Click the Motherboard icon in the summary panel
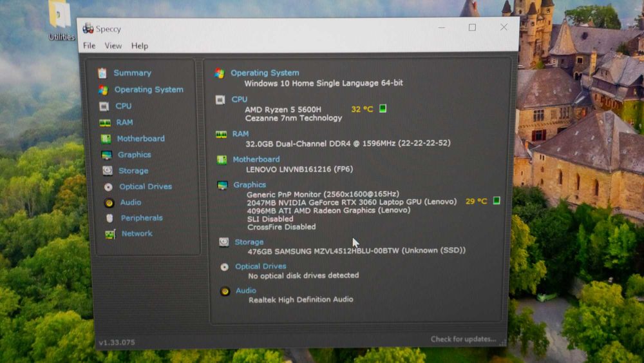The width and height of the screenshot is (644, 363). [x=222, y=160]
